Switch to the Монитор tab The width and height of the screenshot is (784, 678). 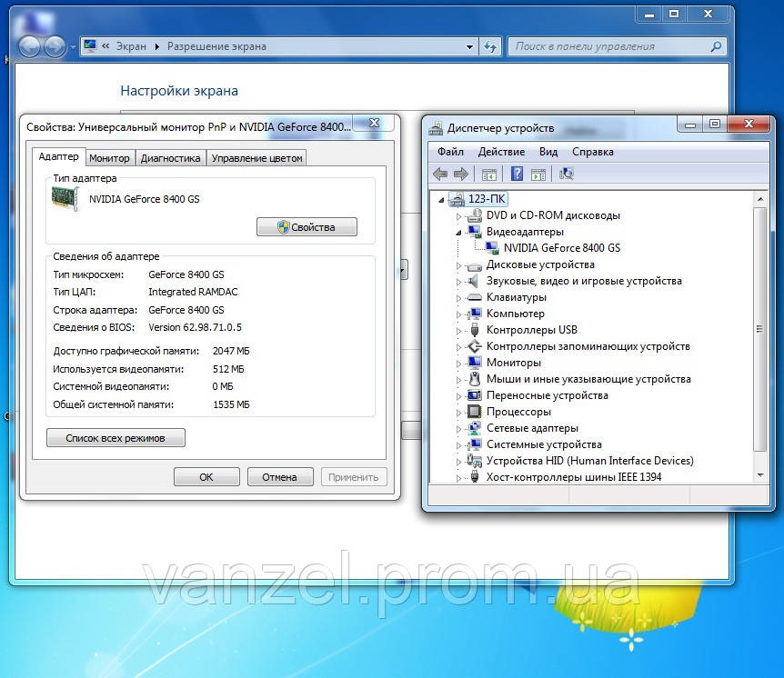(x=109, y=158)
